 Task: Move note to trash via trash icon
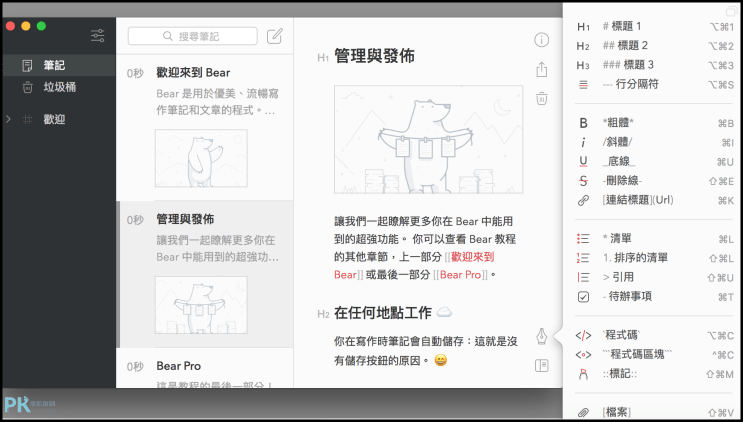coord(542,98)
